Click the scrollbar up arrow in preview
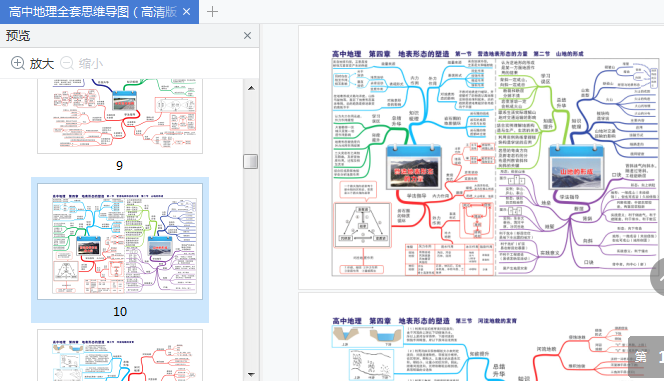The image size is (664, 381). [x=251, y=88]
